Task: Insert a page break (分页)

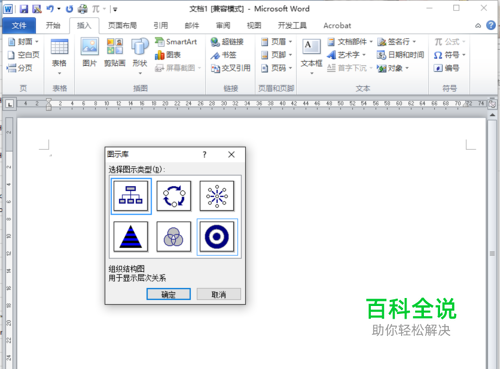Action: [20, 68]
